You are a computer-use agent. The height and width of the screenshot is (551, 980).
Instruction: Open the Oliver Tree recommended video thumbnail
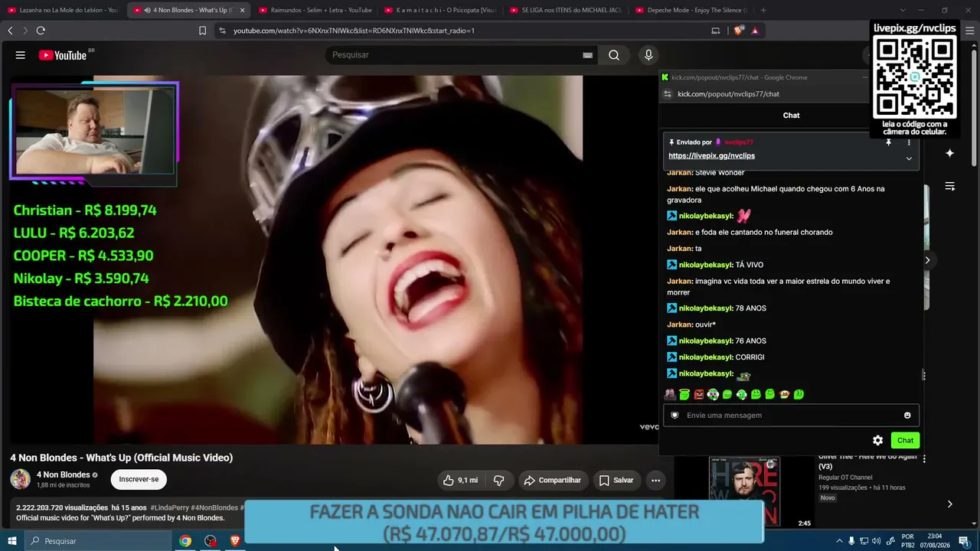point(744,491)
